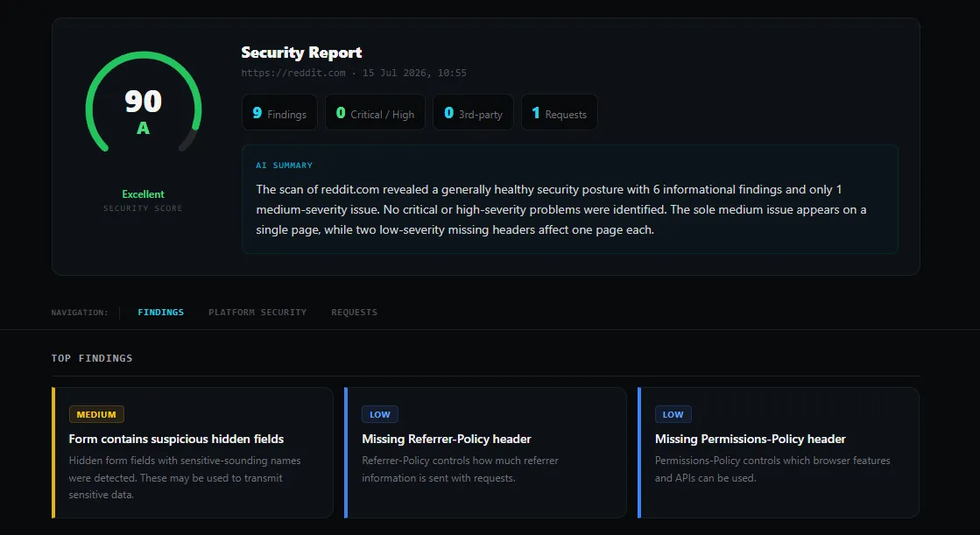Open the Missing Permissions-Policy header card
Screen dimensions: 980x535
[x=778, y=453]
